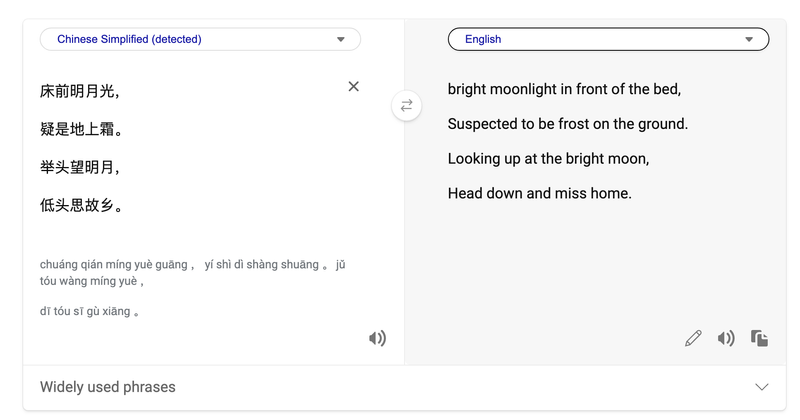Clear the source text with the X icon
800x420 pixels.
coord(353,87)
